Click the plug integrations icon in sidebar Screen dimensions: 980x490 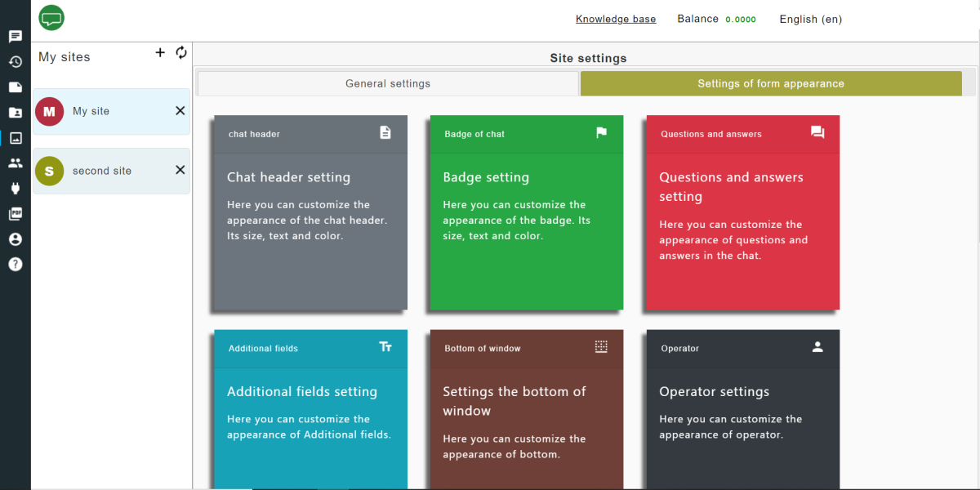[15, 189]
